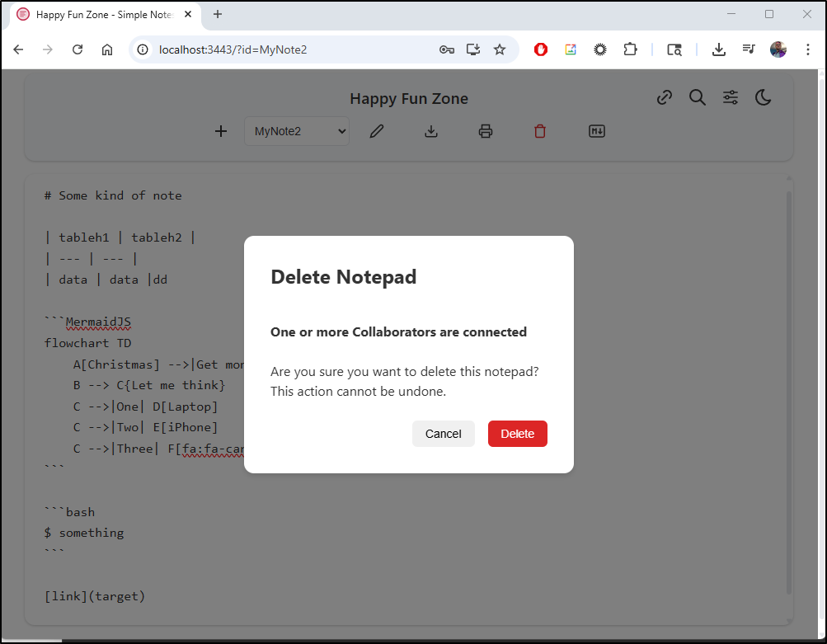The image size is (827, 644).
Task: Open browser Downloads
Action: click(718, 49)
